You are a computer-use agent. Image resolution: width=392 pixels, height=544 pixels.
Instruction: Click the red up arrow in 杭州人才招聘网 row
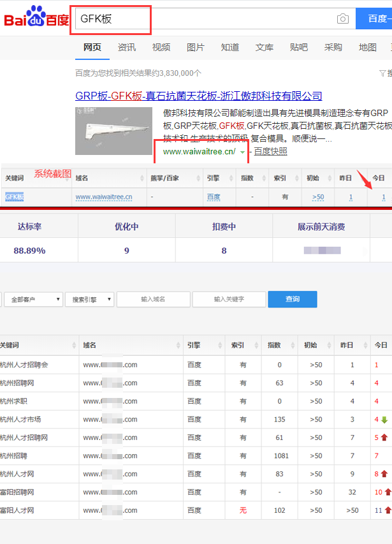point(384,437)
